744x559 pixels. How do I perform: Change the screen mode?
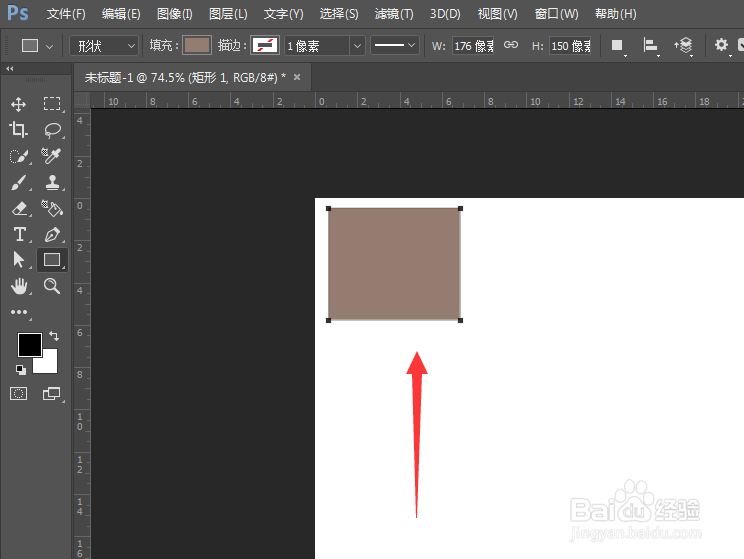coord(52,393)
